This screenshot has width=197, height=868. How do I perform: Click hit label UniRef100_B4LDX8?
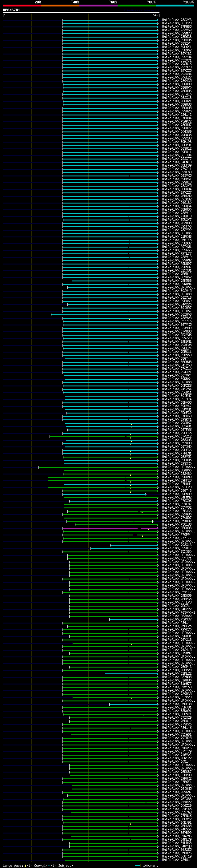click(x=177, y=843)
